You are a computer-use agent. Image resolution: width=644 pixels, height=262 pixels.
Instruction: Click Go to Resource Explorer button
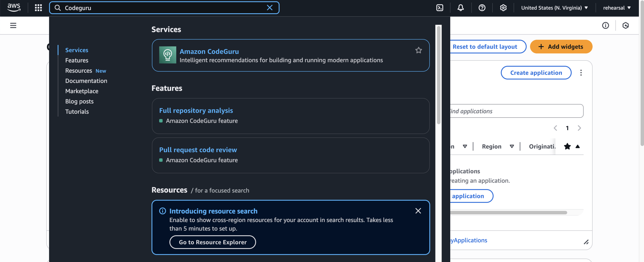click(x=213, y=242)
